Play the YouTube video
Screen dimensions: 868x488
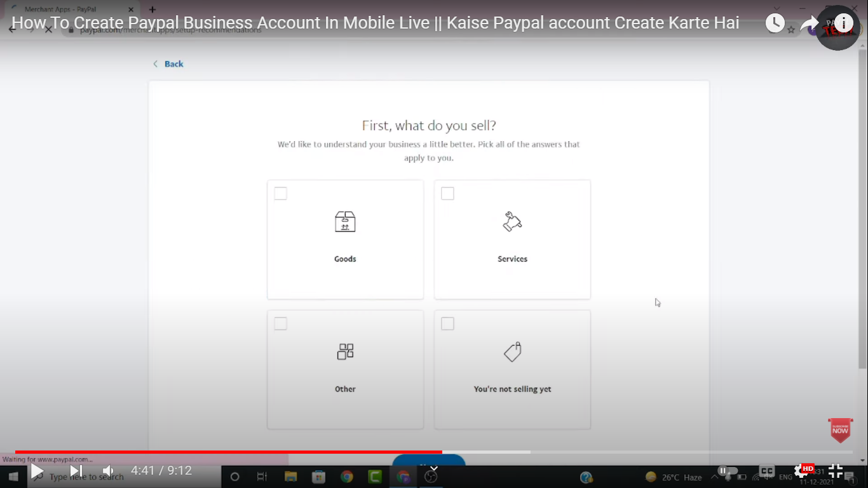pos(37,471)
